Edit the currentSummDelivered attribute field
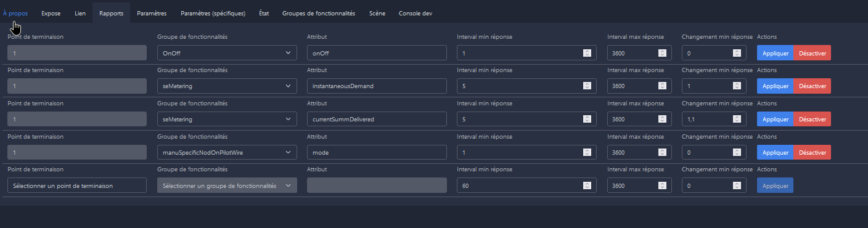868x228 pixels. click(x=377, y=119)
